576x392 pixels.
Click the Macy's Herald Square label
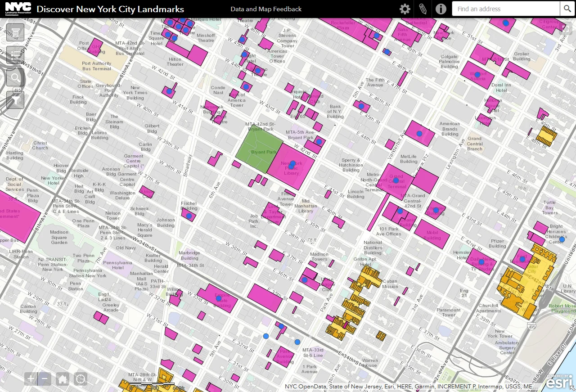[144, 230]
